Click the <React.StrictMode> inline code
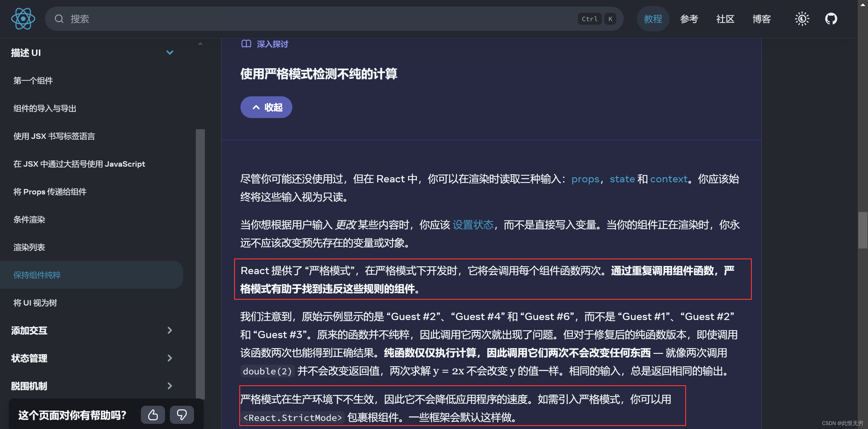Screen dimensions: 868x429 tap(292, 418)
